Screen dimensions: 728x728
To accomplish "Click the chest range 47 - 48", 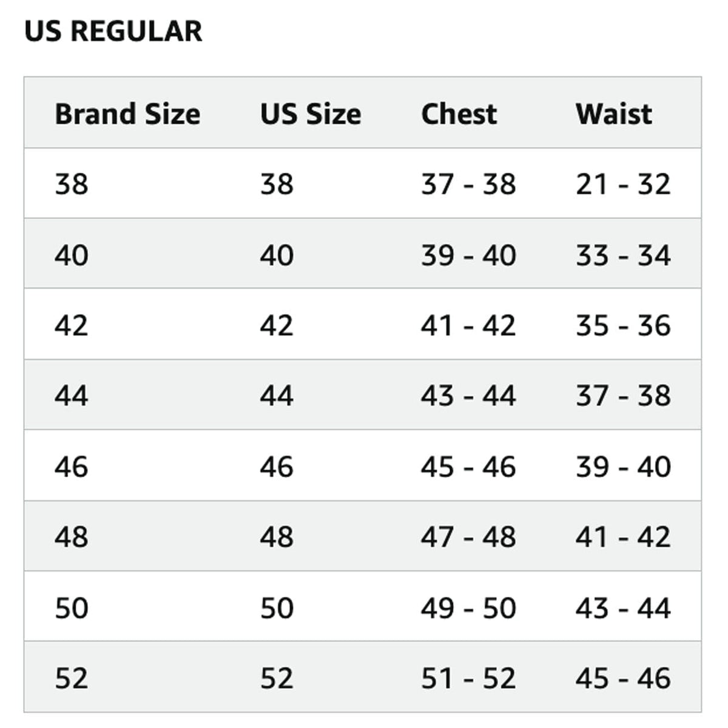I will 468,537.
